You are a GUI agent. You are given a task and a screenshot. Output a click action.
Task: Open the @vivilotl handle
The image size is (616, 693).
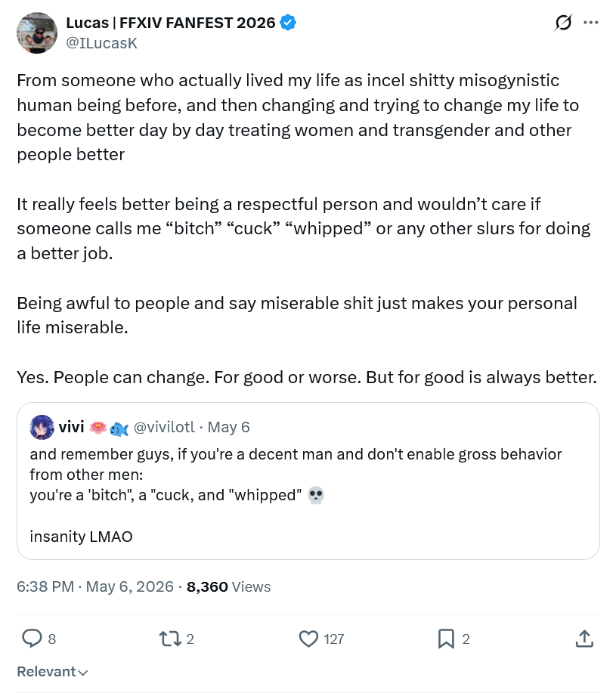164,427
